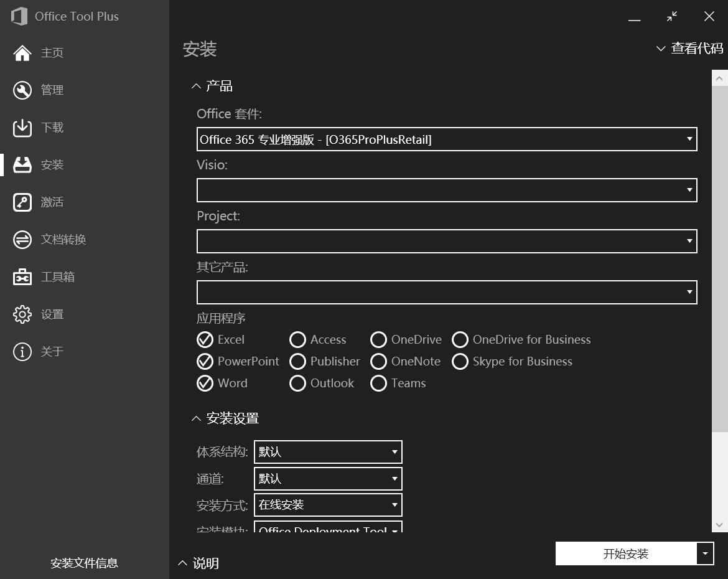This screenshot has width=728, height=579.
Task: Click the toolbox icon for 工具箱
Action: pos(22,277)
